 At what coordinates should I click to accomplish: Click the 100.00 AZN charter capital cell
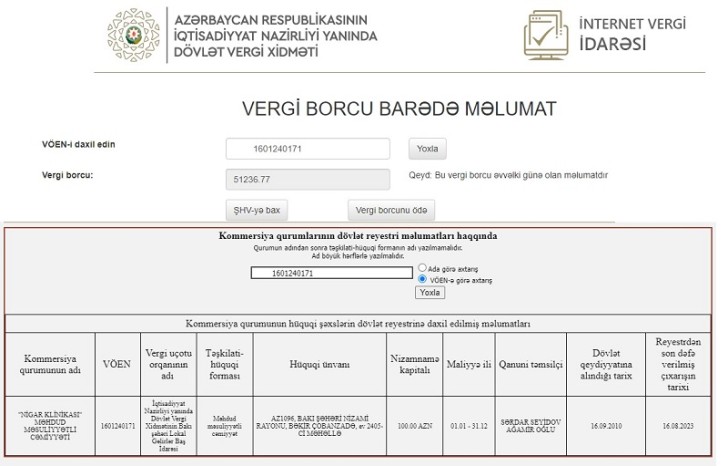tap(414, 425)
